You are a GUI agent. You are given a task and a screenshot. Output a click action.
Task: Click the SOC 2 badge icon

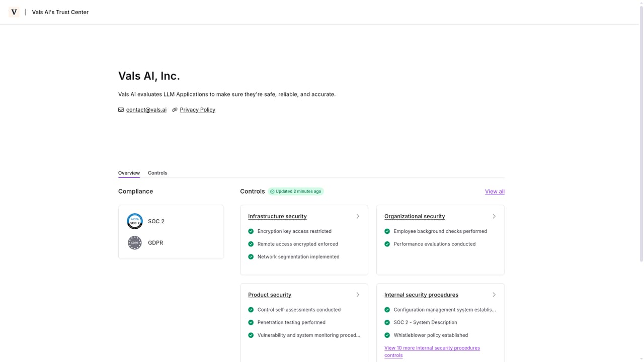pos(135,221)
